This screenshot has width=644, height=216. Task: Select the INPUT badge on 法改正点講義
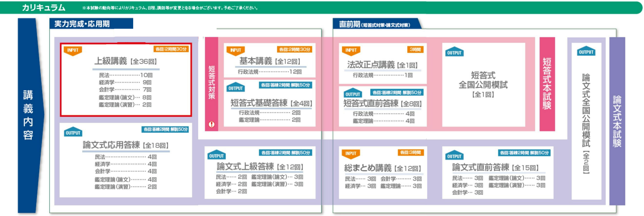click(x=351, y=50)
